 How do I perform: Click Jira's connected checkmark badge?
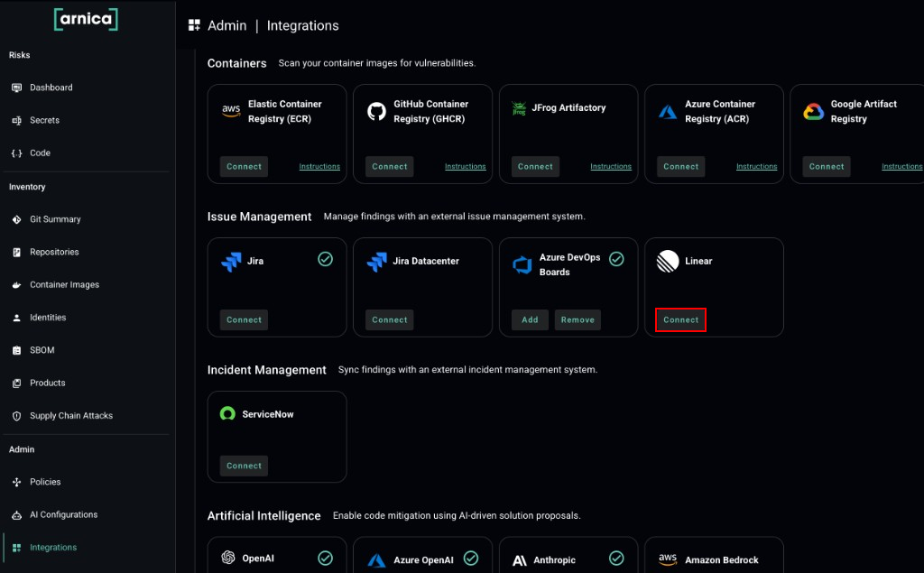click(325, 259)
